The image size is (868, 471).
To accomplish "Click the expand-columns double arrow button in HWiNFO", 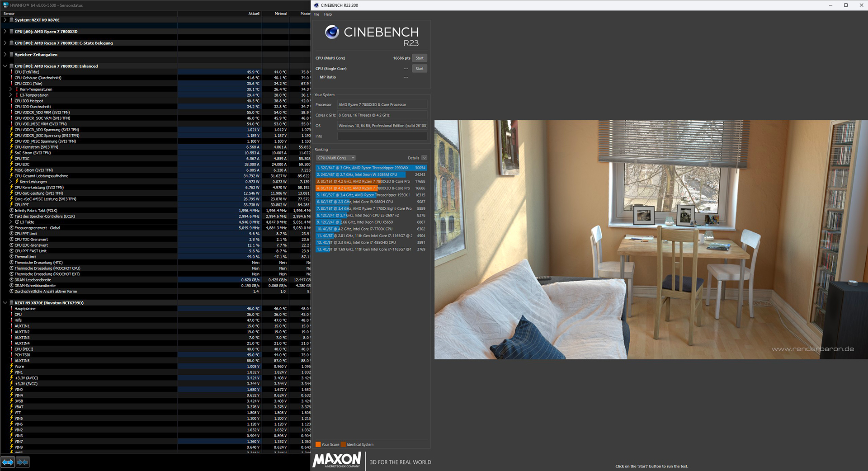I will click(8, 462).
